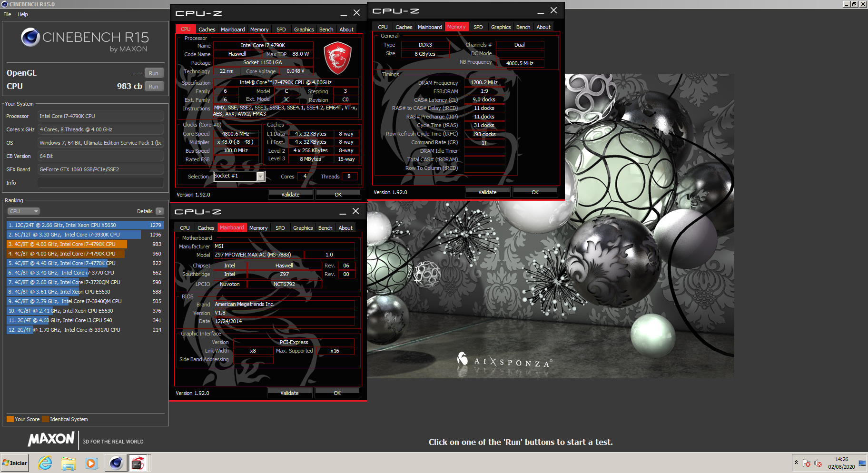Open Caches tab in top-left CPU-Z
The image size is (868, 473).
click(x=207, y=30)
